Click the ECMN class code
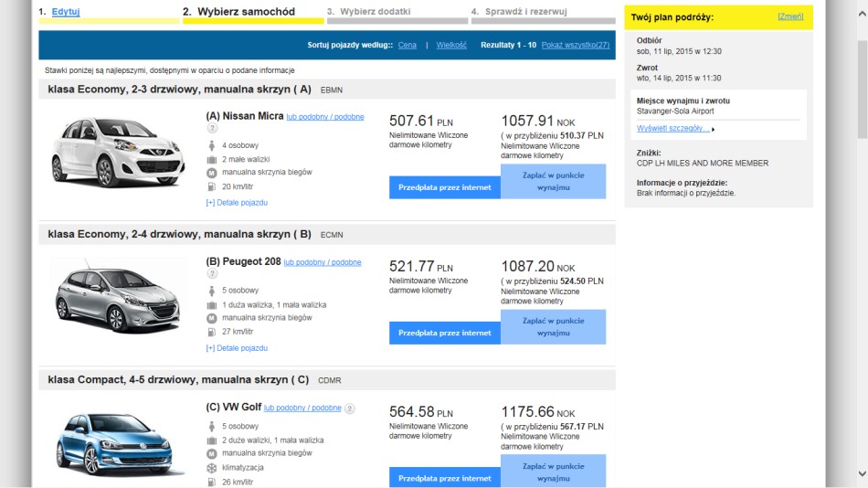 [x=332, y=235]
